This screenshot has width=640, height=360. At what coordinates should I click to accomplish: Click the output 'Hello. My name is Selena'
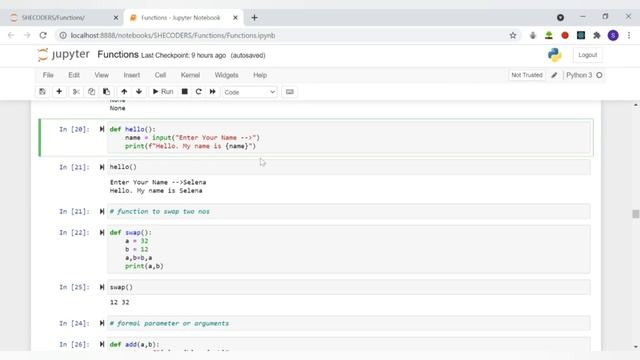click(156, 191)
